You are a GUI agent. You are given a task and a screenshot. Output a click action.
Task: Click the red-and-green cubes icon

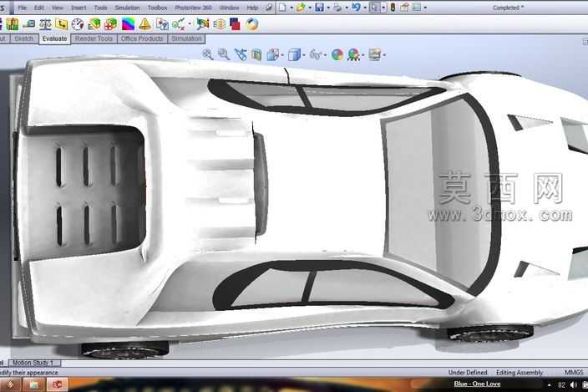[x=110, y=24]
